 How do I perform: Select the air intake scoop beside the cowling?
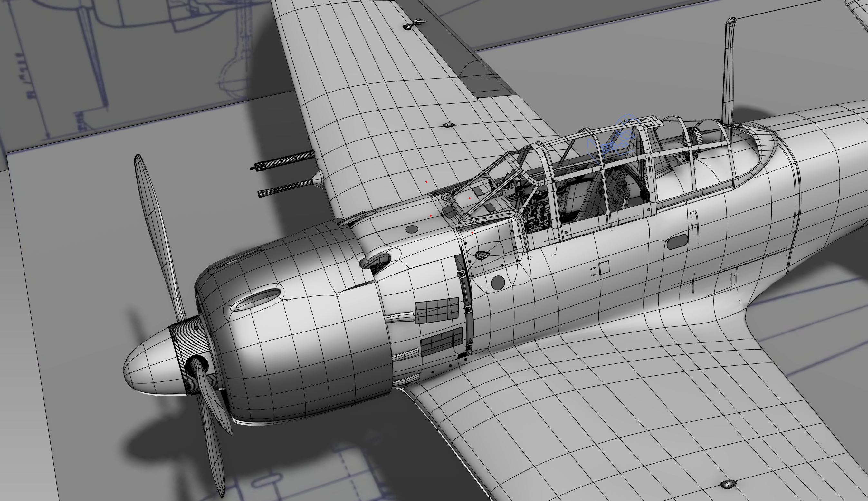point(377,262)
